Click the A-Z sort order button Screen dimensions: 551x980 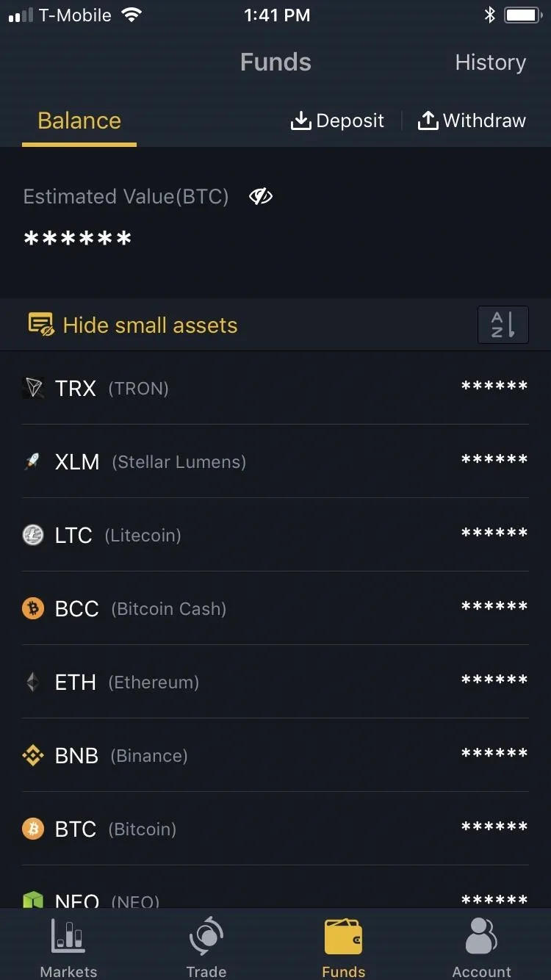(x=503, y=325)
